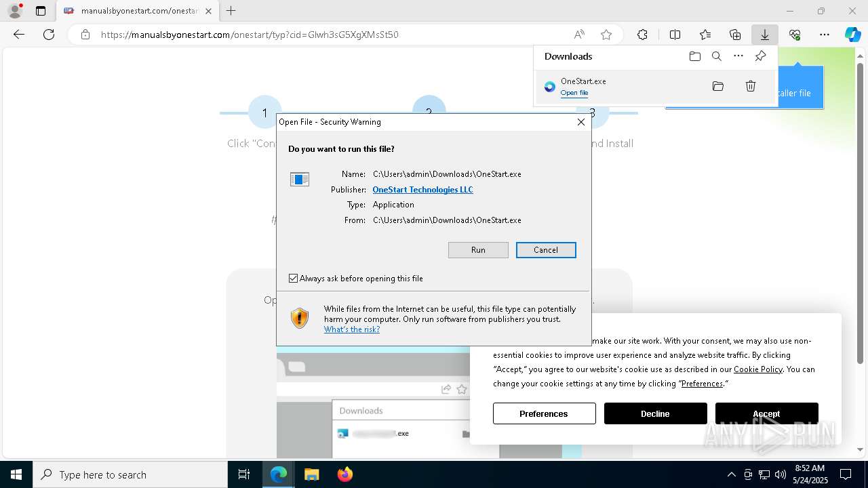
Task: Open Settings and more menu
Action: coord(825,35)
